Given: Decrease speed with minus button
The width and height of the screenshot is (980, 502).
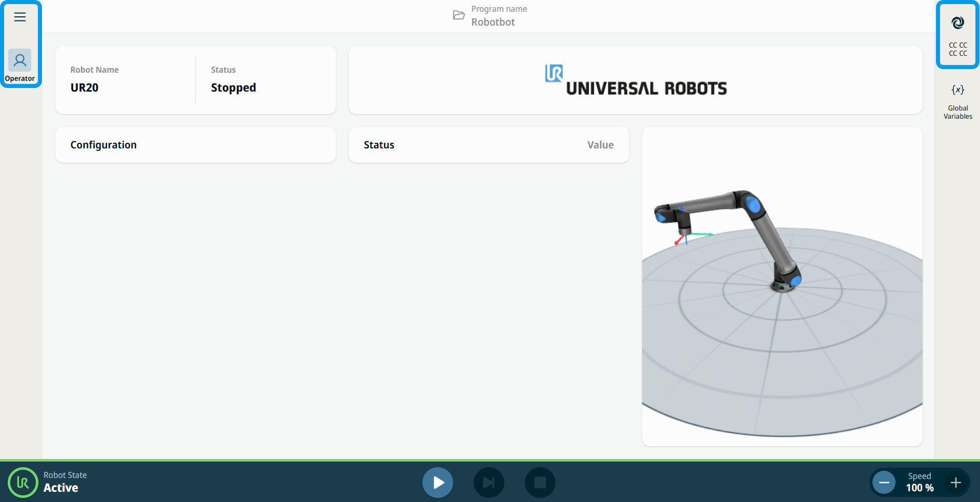Looking at the screenshot, I should pyautogui.click(x=884, y=483).
